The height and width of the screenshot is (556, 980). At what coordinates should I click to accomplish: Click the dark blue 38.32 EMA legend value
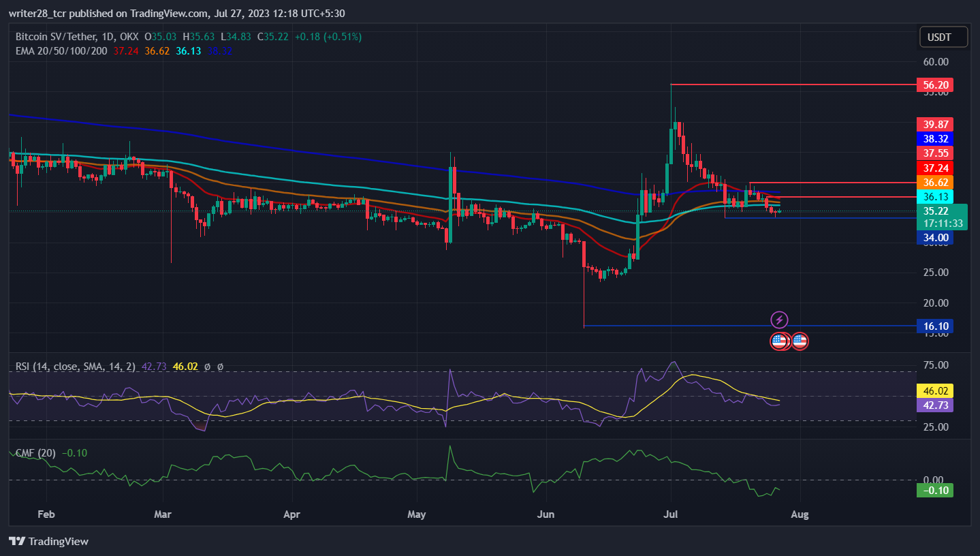pos(219,50)
